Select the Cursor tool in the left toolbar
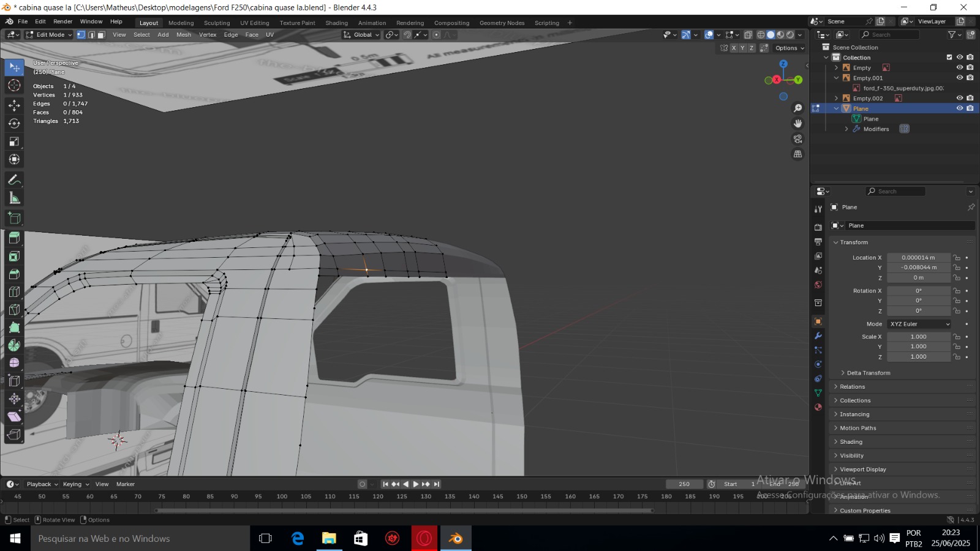Screen dimensions: 980x551 [x=14, y=86]
